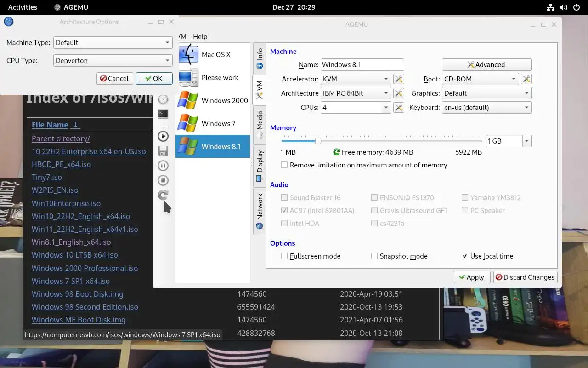
Task: Start the VM with the play icon
Action: [x=163, y=136]
